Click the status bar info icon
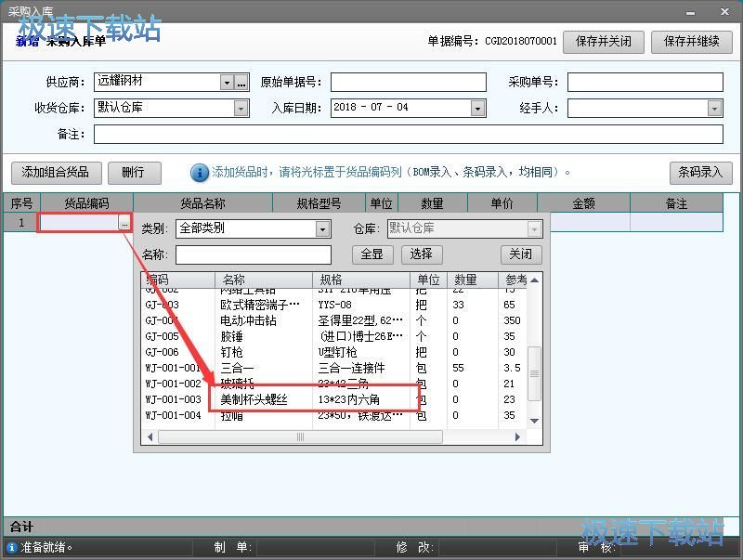 coord(12,547)
